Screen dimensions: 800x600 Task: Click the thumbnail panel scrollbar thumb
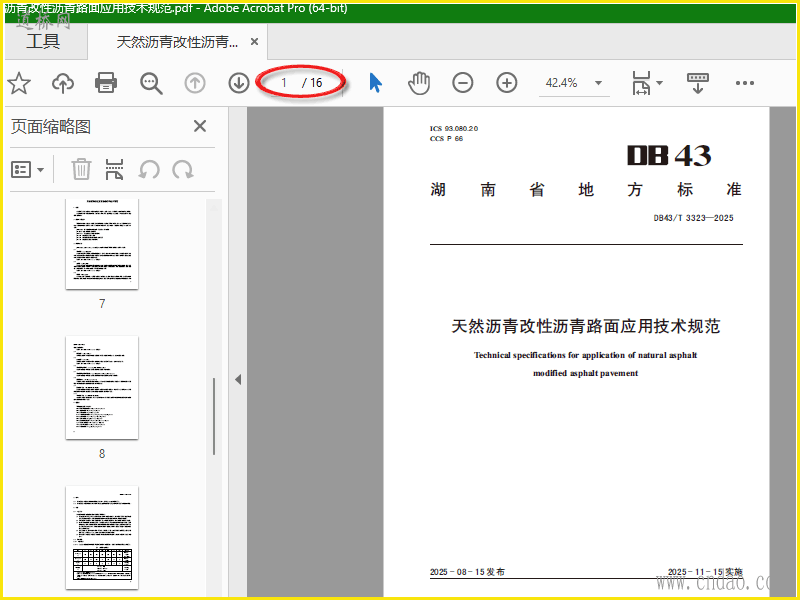click(x=214, y=416)
